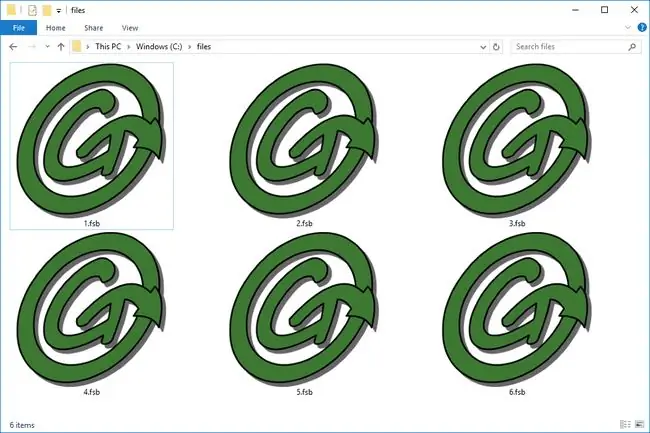Open the View ribbon tab
650x433 pixels.
130,28
